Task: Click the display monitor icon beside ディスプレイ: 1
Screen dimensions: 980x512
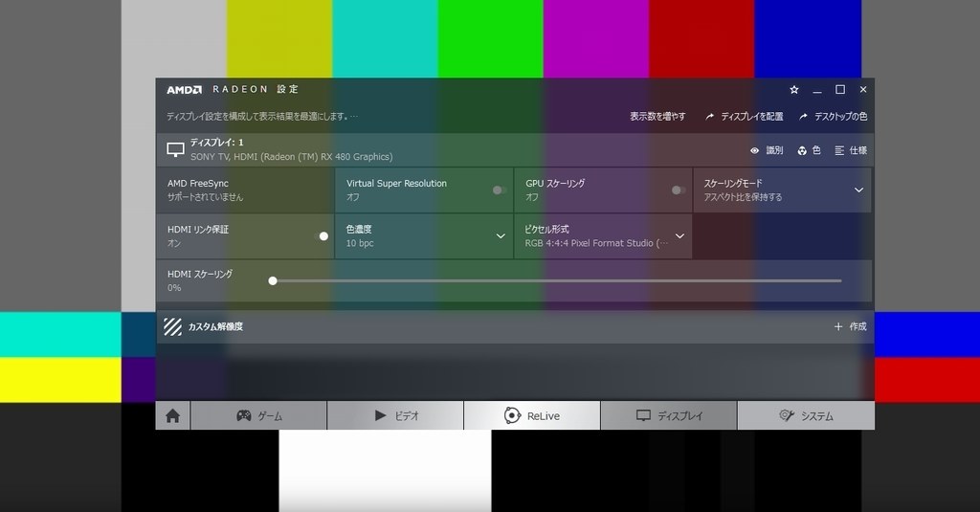Action: tap(176, 149)
